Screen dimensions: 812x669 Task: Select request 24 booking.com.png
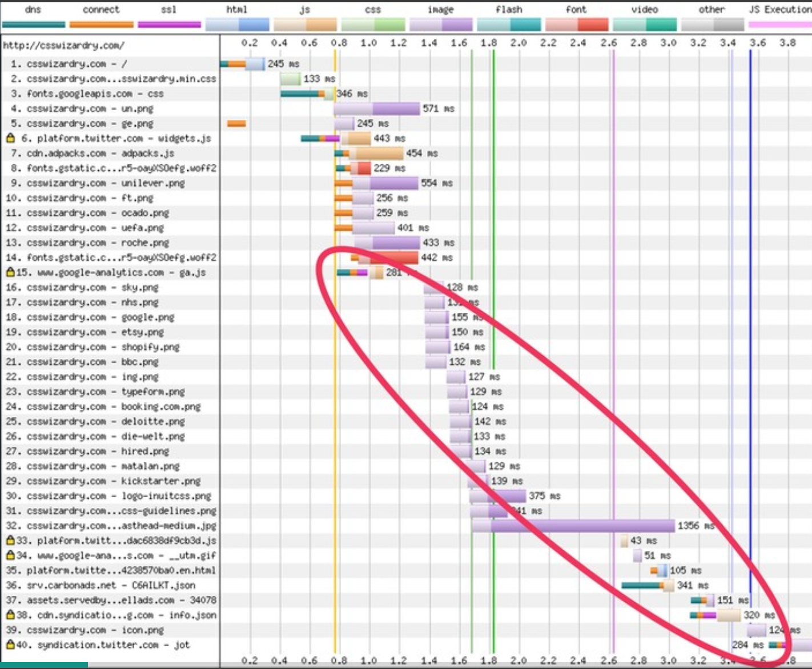pos(103,406)
